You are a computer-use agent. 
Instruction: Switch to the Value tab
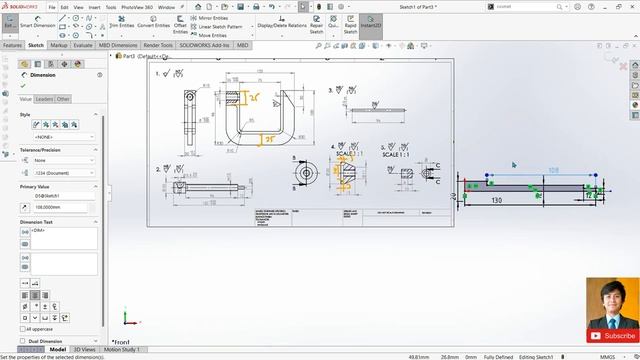point(25,99)
